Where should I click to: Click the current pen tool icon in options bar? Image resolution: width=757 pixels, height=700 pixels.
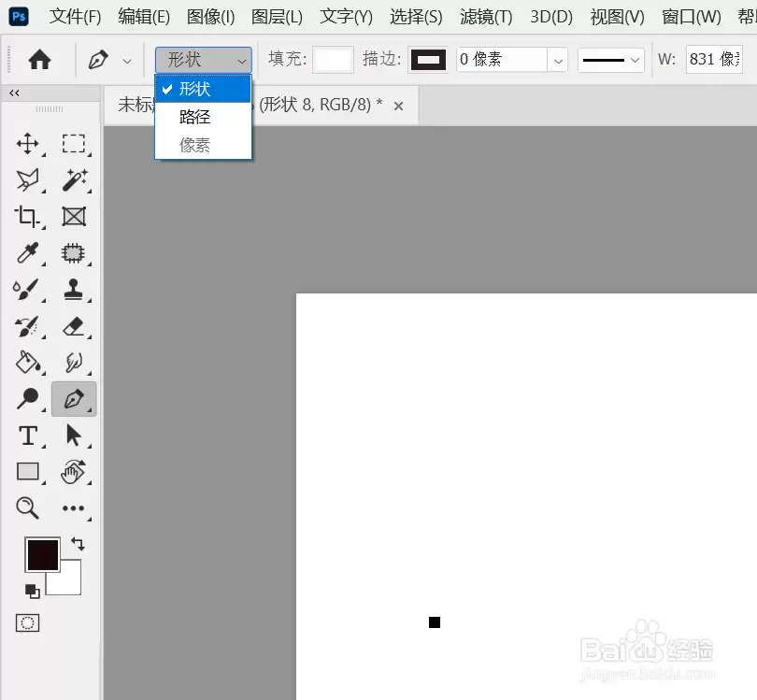pyautogui.click(x=98, y=61)
